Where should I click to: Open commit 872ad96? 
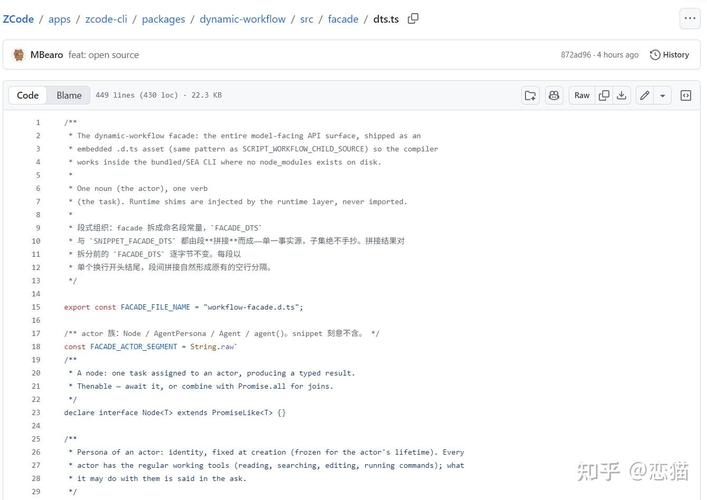tap(575, 55)
